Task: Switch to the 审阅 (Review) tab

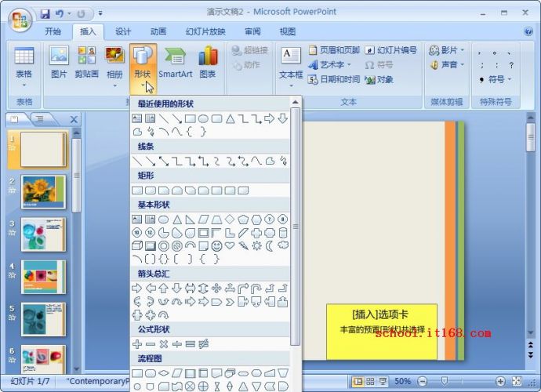Action: point(252,31)
